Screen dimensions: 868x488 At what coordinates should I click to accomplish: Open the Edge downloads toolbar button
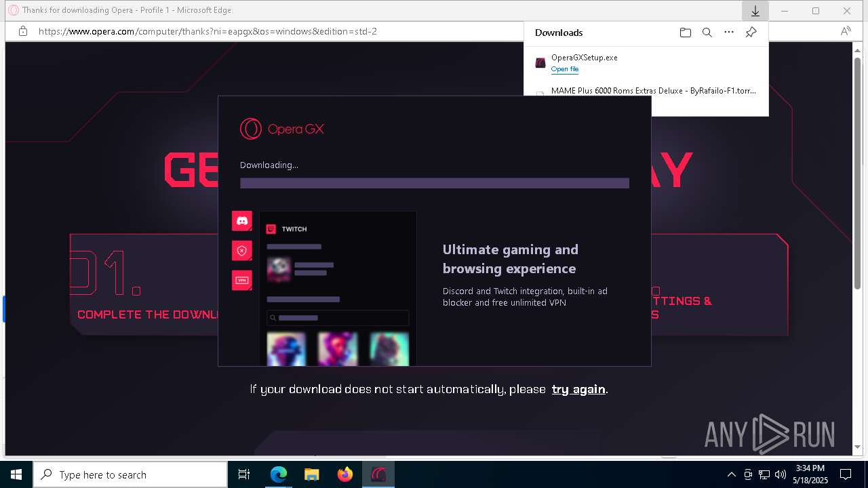click(755, 11)
